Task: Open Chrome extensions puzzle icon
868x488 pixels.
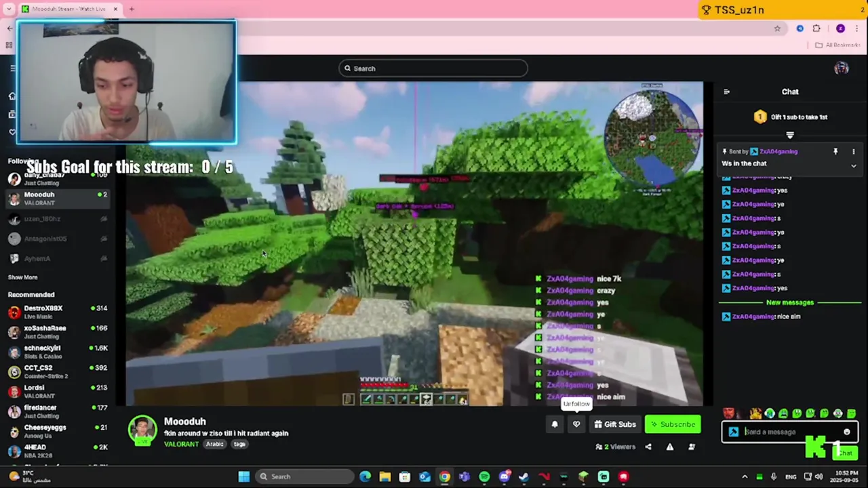Action: (x=816, y=28)
